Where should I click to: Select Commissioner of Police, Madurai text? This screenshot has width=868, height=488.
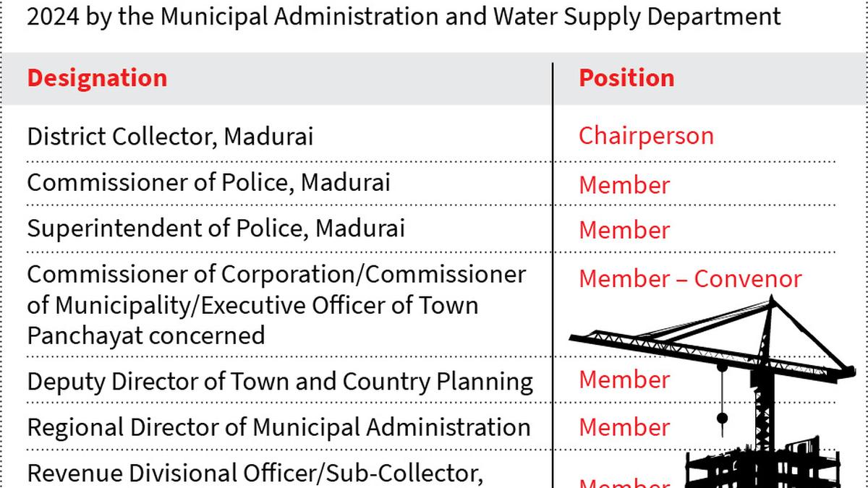(208, 182)
